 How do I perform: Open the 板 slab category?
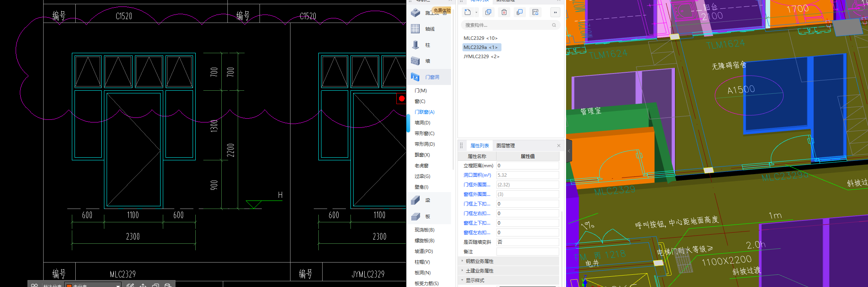pos(430,217)
